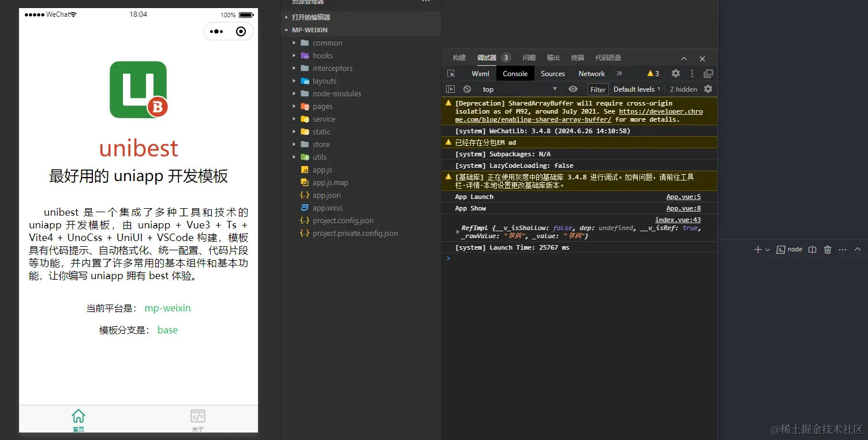Collapse the debugger panel with up chevron
The height and width of the screenshot is (440, 868).
684,58
